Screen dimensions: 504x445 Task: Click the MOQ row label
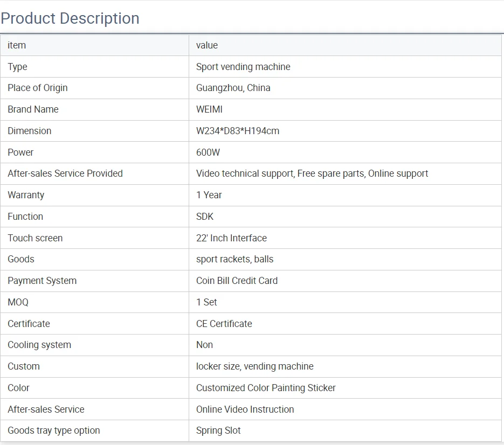coord(18,302)
